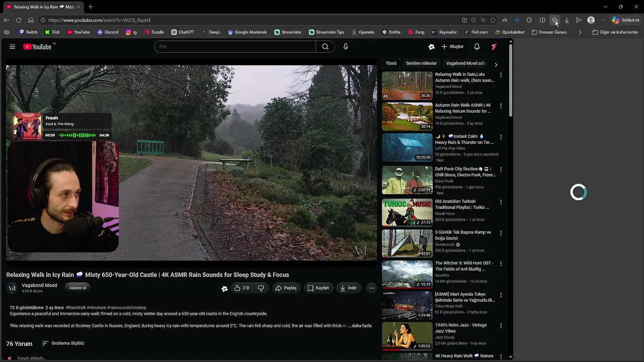Like the video with thumbs up
Screen dimensions: 644x362
[242, 288]
